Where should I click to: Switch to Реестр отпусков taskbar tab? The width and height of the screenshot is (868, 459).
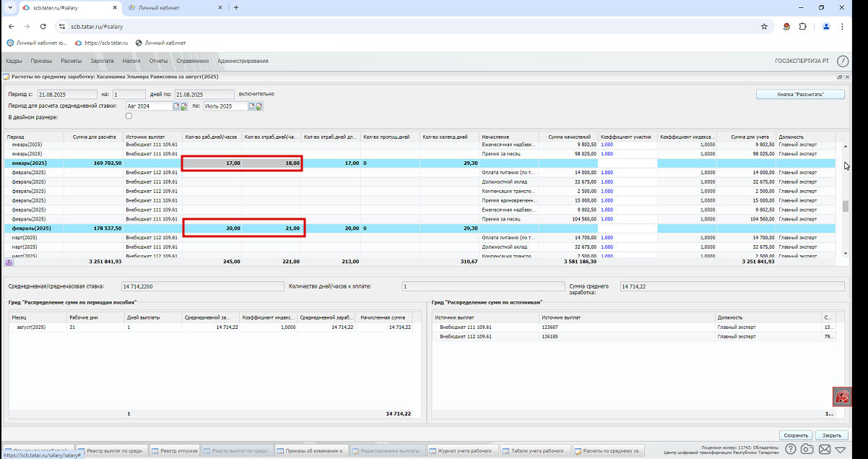click(x=176, y=450)
